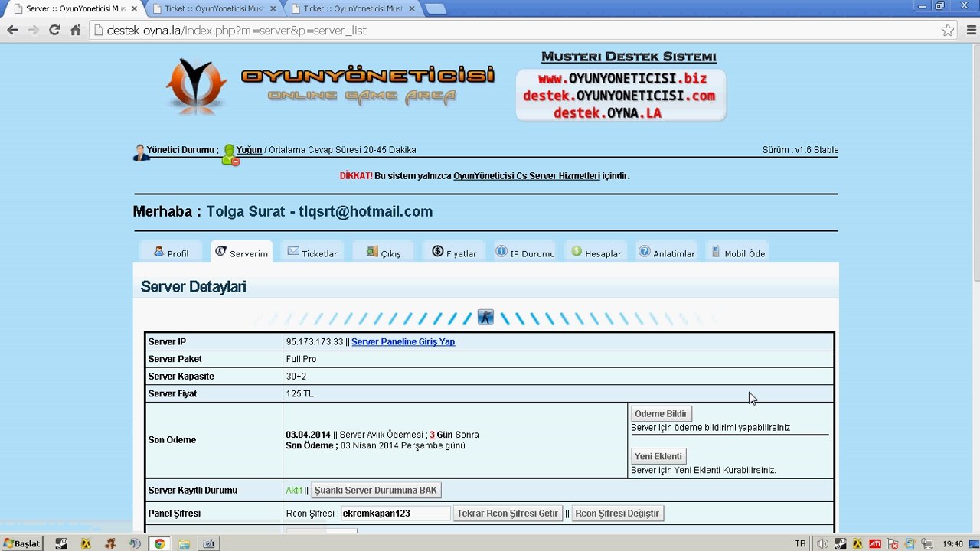
Task: Open the file explorer folder in taskbar
Action: [184, 544]
